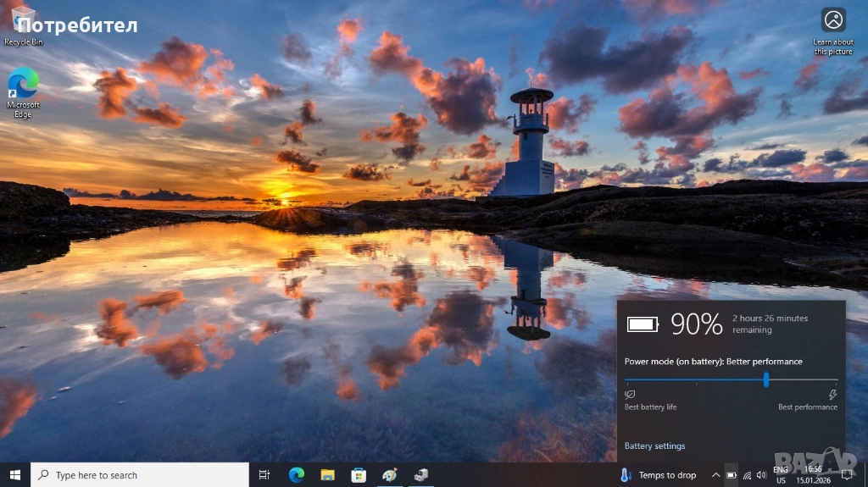The image size is (868, 487).
Task: Open File Explorer from the taskbar
Action: [x=327, y=475]
